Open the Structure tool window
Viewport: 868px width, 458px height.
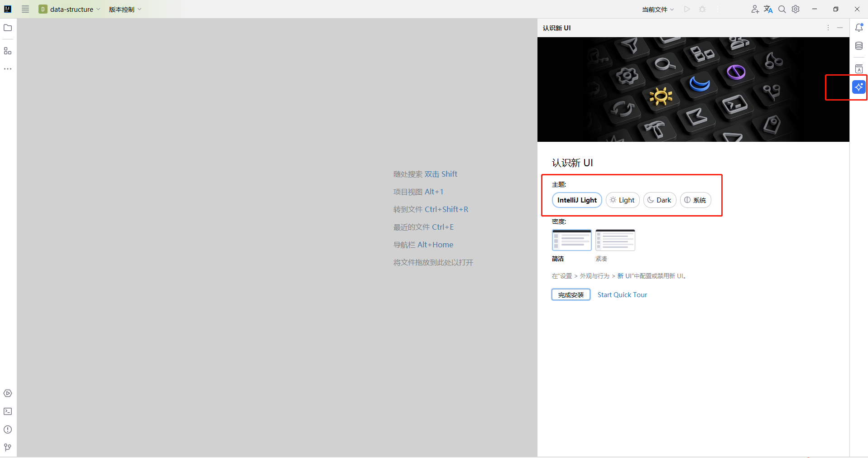coord(7,51)
